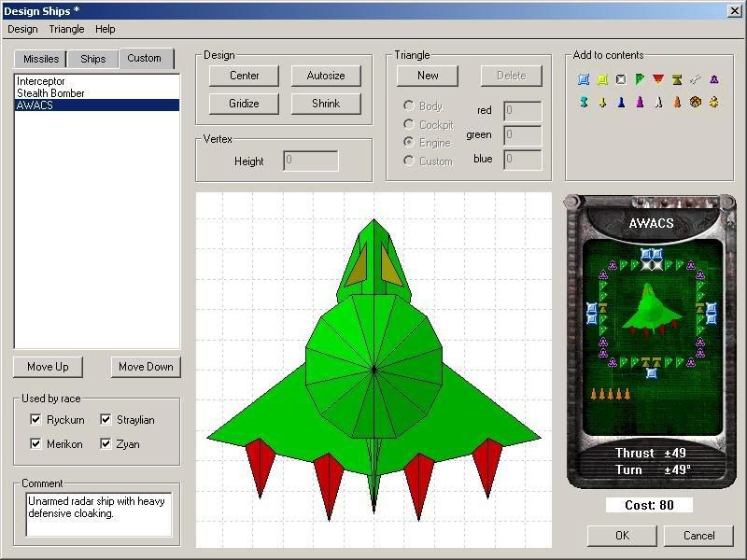Add the brown round mine icon

pyautogui.click(x=695, y=102)
